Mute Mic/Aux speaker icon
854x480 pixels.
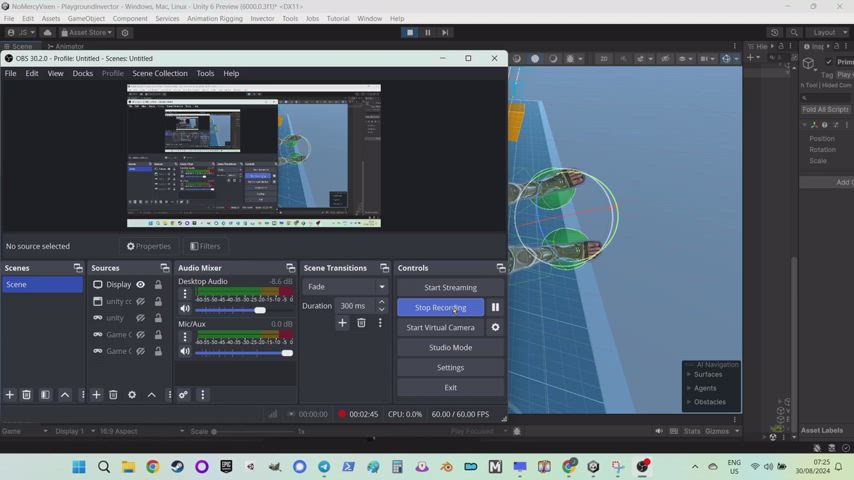tap(185, 351)
